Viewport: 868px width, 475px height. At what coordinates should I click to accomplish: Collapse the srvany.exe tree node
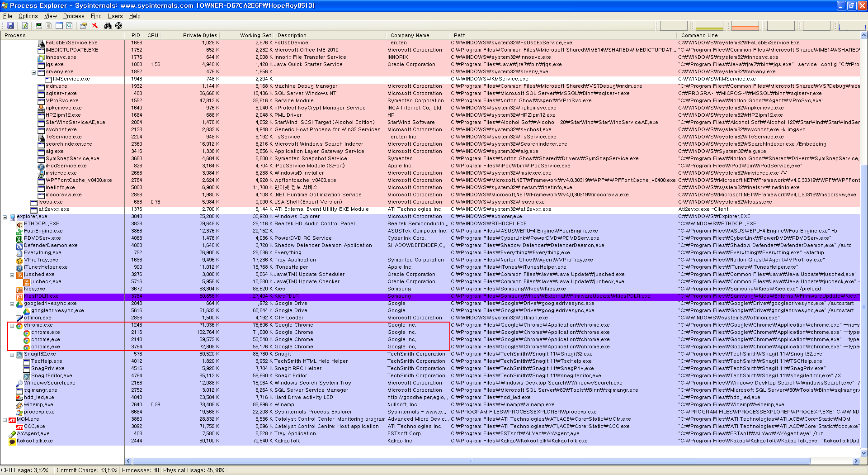tap(33, 72)
